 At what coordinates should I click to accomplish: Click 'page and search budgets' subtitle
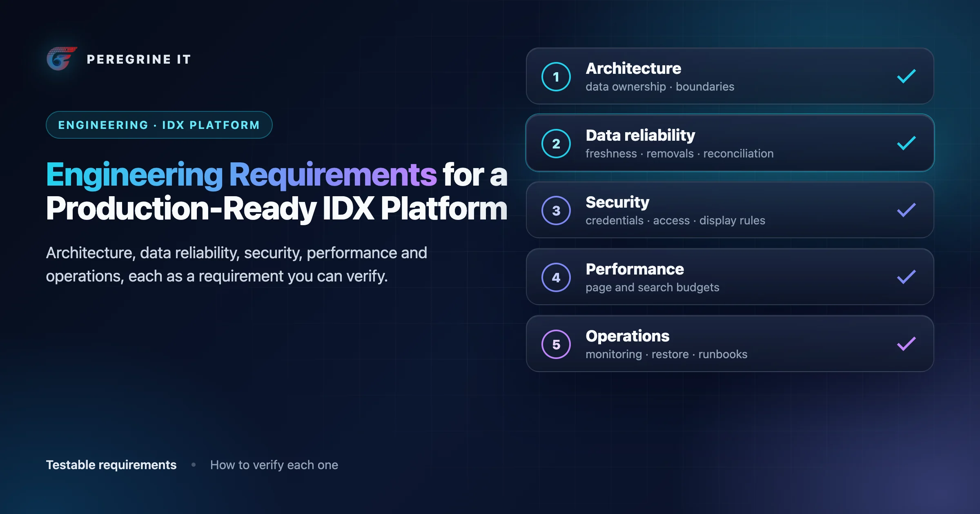pyautogui.click(x=653, y=288)
